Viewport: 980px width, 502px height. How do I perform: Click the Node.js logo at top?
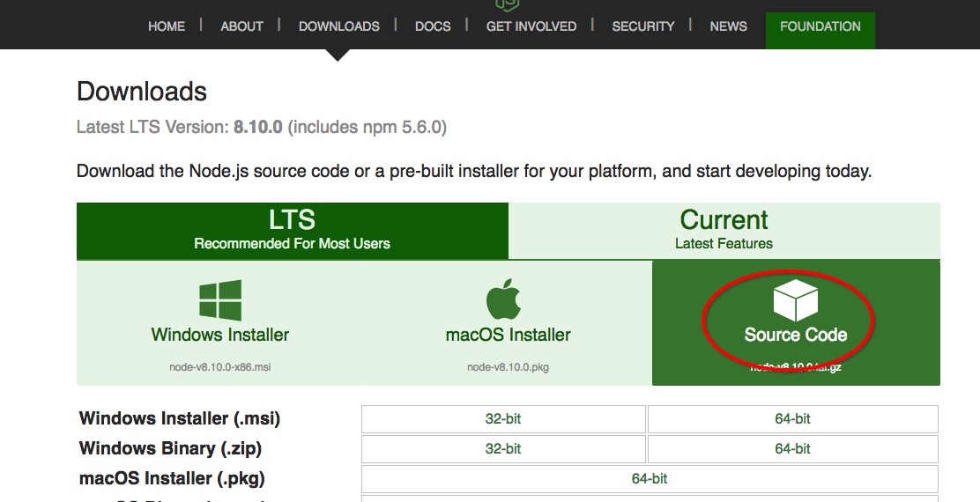pos(507,5)
